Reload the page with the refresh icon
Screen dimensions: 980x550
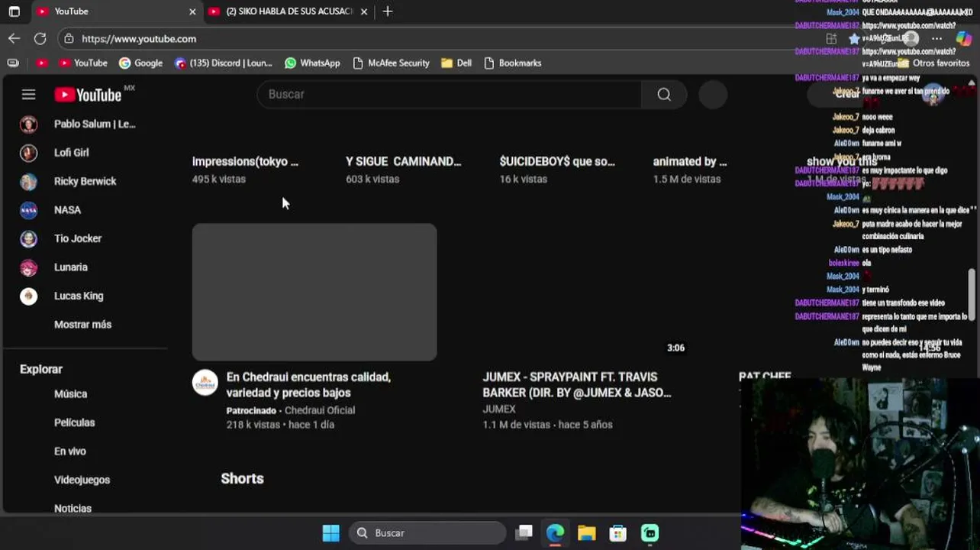[x=40, y=38]
